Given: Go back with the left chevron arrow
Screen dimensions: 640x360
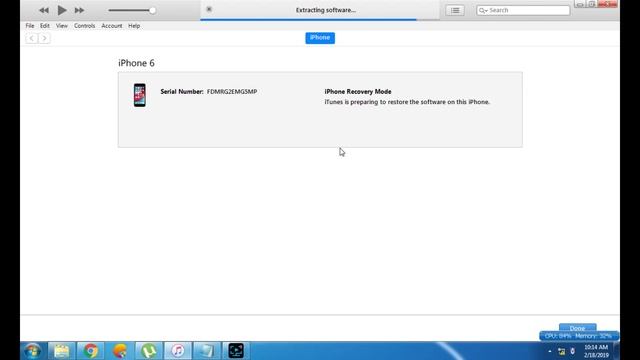Looking at the screenshot, I should pyautogui.click(x=31, y=38).
